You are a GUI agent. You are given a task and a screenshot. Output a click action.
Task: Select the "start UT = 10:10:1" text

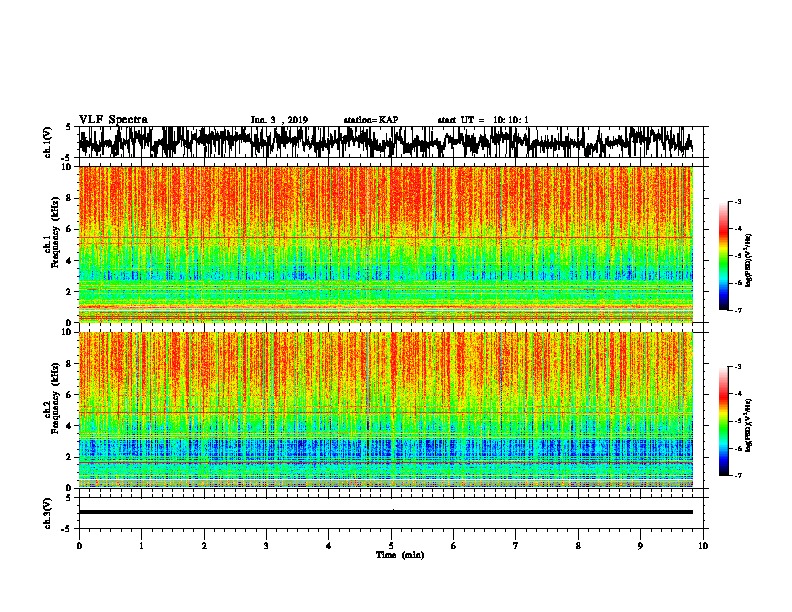(x=483, y=120)
